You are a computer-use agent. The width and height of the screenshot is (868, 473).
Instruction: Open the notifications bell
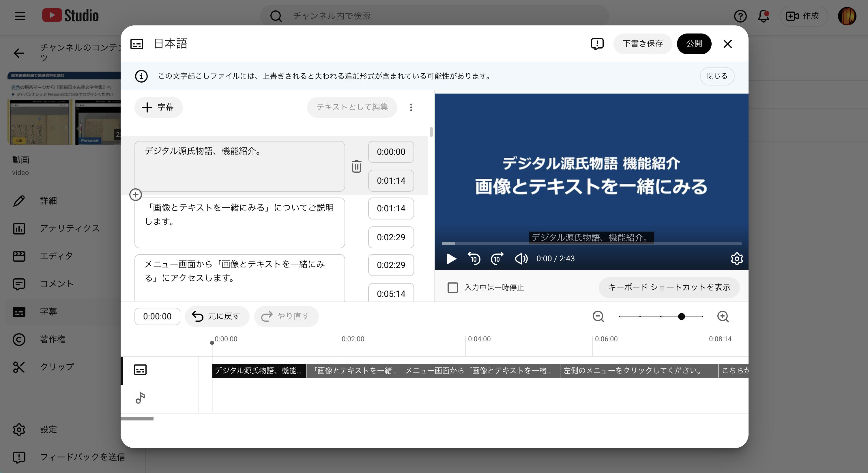point(763,16)
